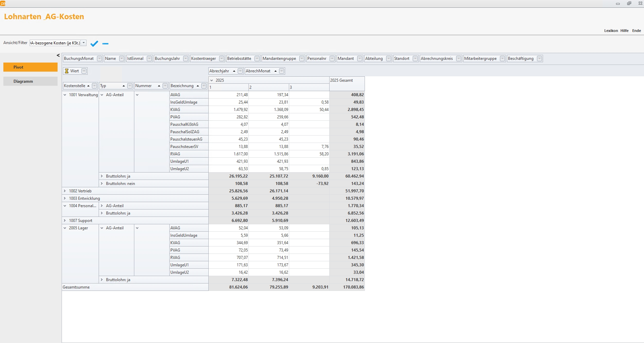Open the Abteilung field filter dropdown button

[x=388, y=59]
